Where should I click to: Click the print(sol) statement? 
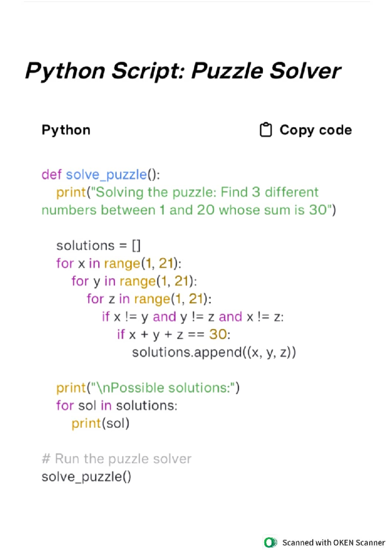pyautogui.click(x=101, y=423)
